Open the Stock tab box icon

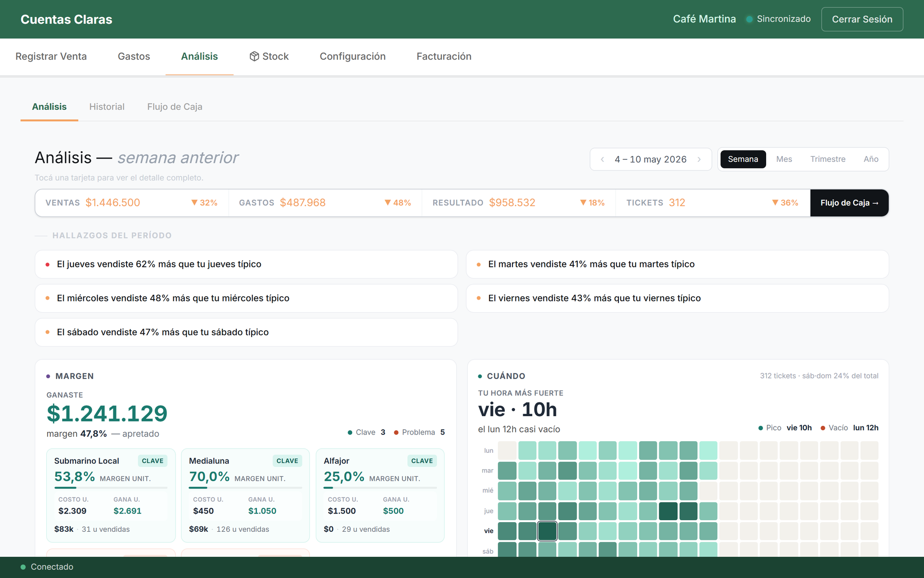254,56
